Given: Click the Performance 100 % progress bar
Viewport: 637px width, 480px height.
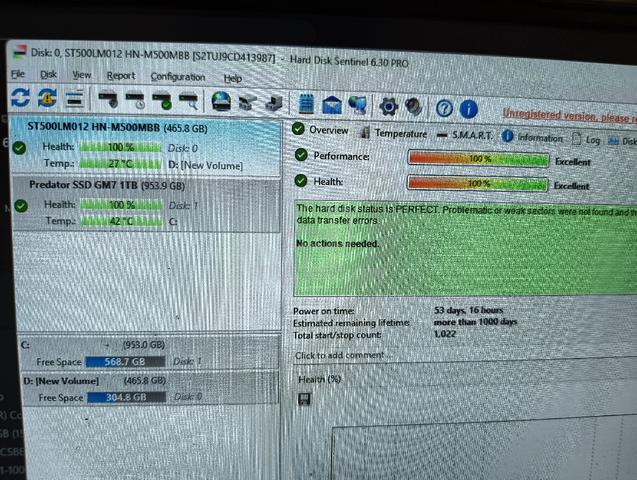Looking at the screenshot, I should [479, 159].
